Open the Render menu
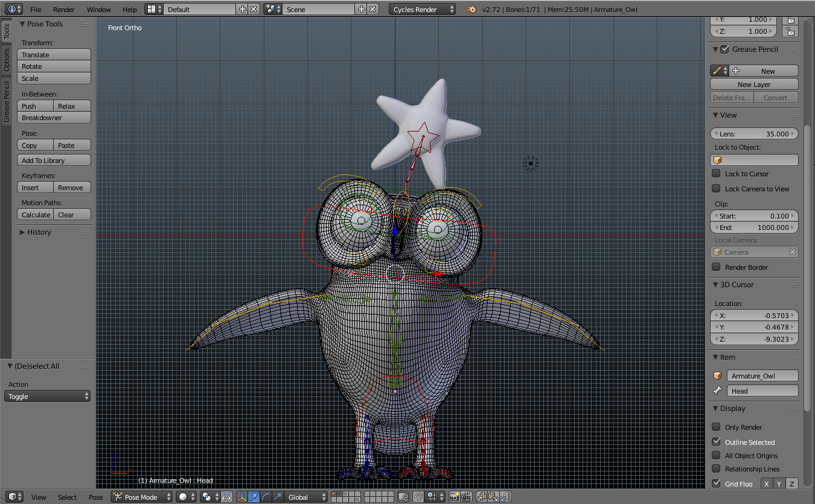The height and width of the screenshot is (504, 815). tap(63, 9)
